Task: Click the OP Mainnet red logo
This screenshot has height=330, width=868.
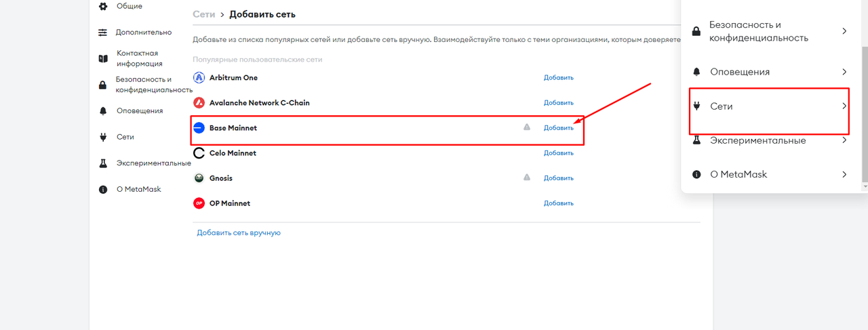Action: click(199, 203)
